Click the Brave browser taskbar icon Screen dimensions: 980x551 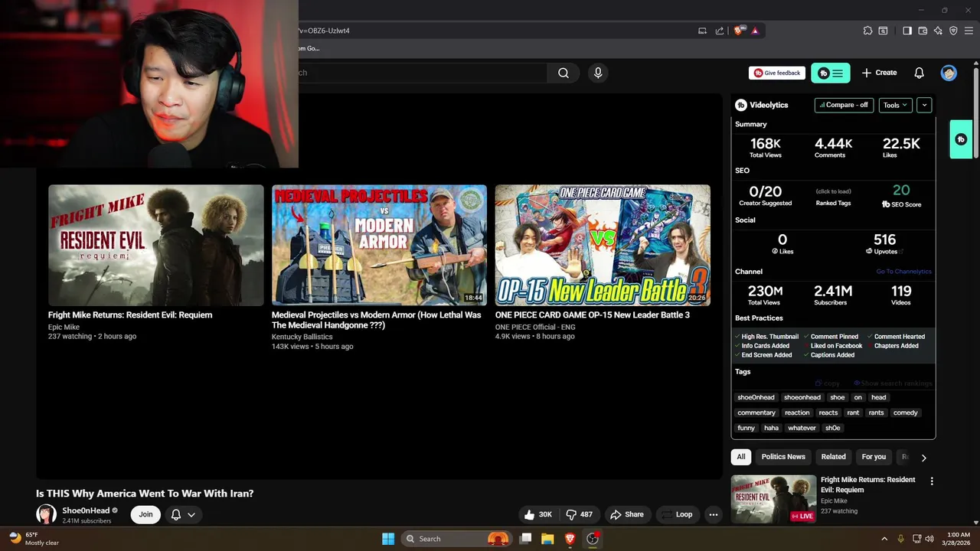[x=570, y=539]
